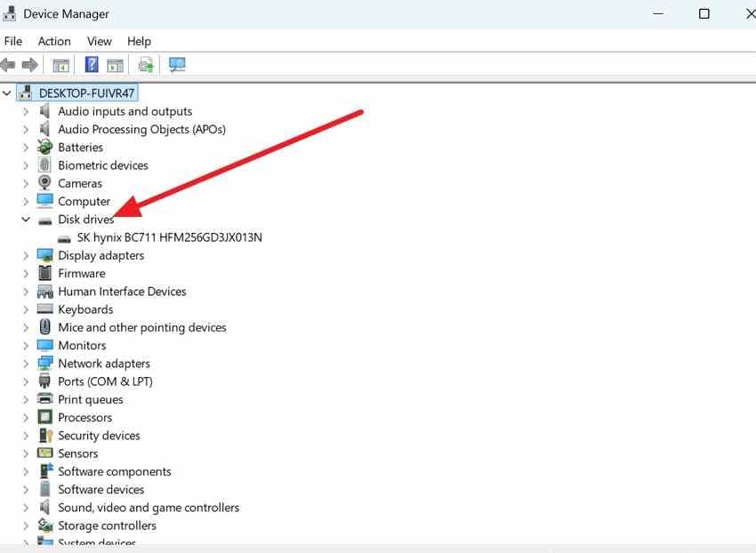Screen dimensions: 756x553
Task: Scan for hardware changes monitor icon
Action: 177,65
